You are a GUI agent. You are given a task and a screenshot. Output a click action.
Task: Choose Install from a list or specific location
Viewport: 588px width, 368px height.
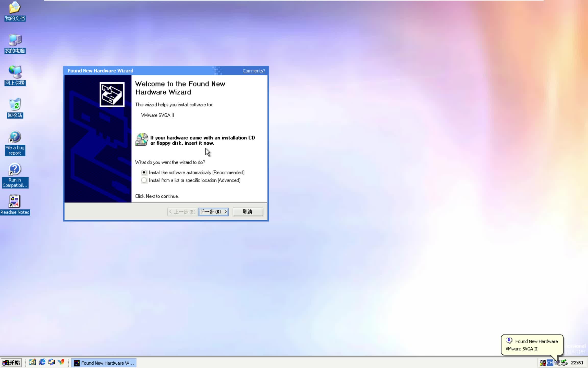[x=144, y=180]
